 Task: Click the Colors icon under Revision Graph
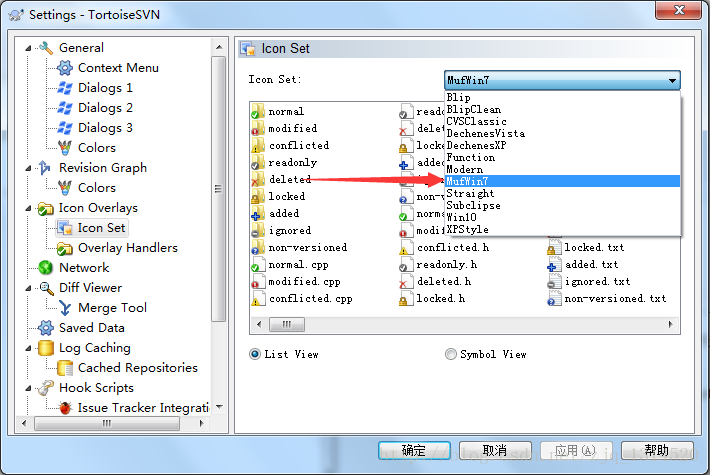pos(65,187)
